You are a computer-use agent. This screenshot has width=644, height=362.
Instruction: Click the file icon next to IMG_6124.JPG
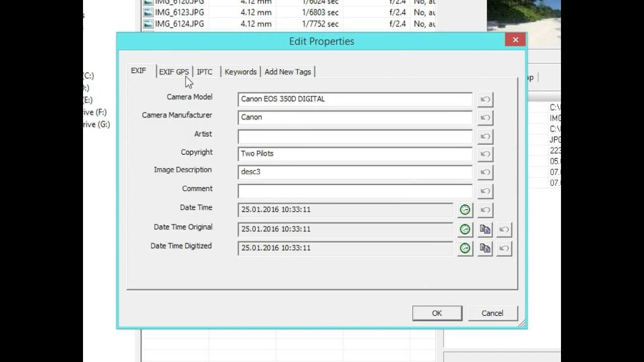pyautogui.click(x=148, y=24)
